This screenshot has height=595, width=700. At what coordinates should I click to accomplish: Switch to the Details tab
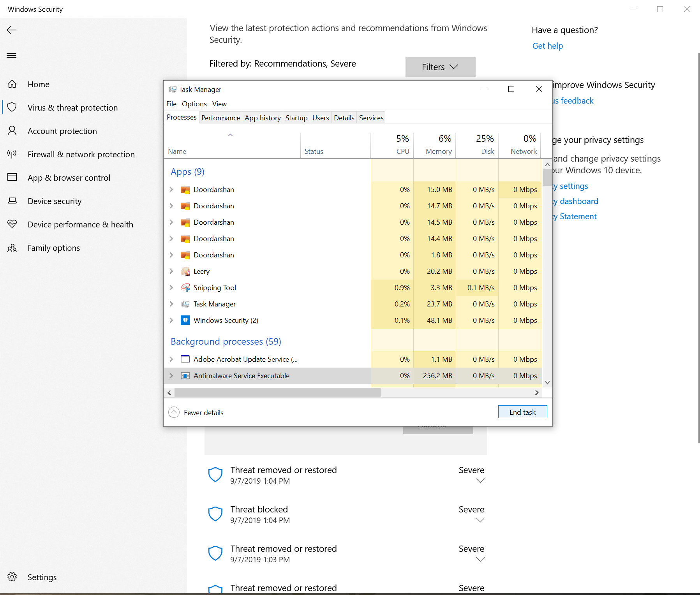pyautogui.click(x=344, y=118)
